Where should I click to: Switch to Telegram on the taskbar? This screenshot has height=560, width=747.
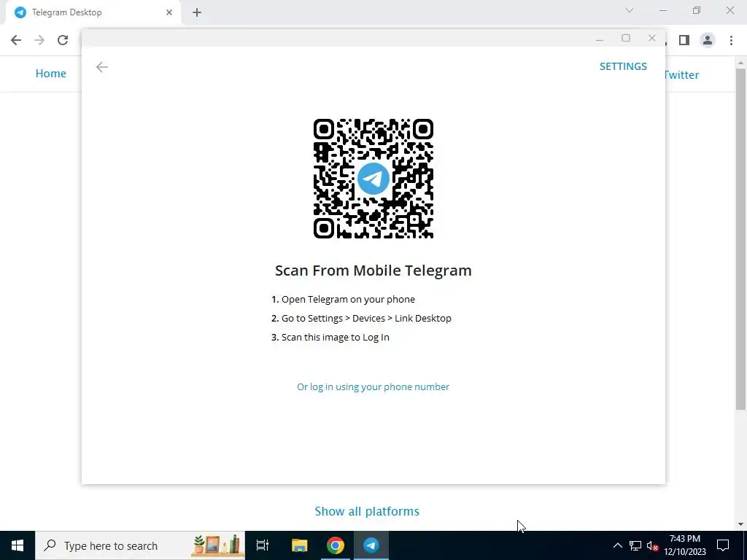point(371,545)
